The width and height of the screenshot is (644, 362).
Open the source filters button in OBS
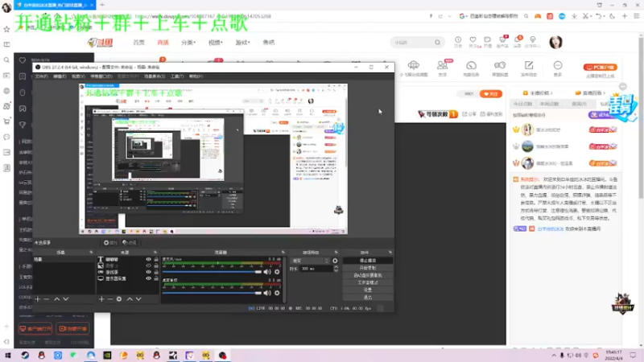(129, 243)
